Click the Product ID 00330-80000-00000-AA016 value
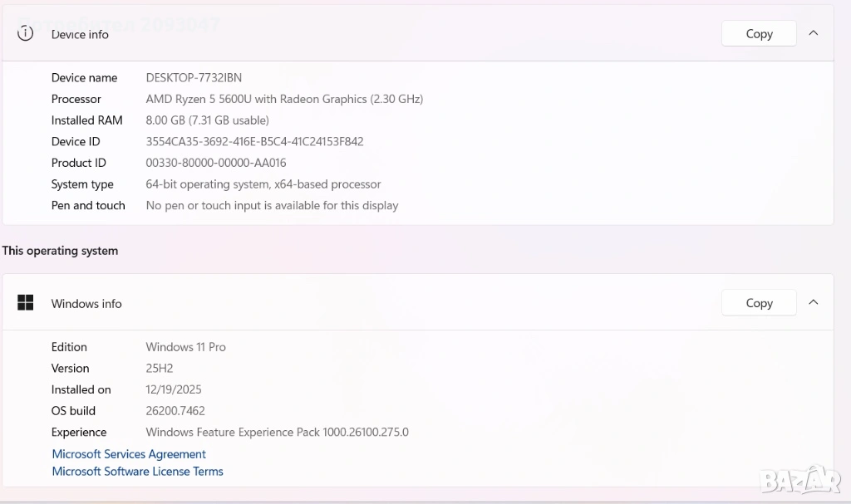The height and width of the screenshot is (504, 851). pos(216,163)
